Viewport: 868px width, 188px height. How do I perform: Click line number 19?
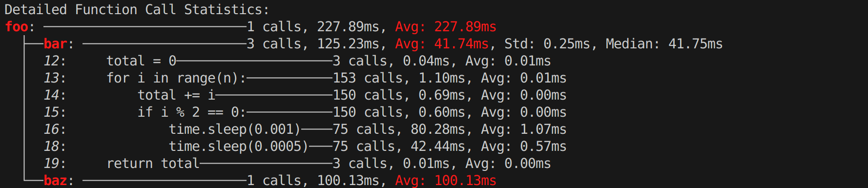[x=52, y=164]
